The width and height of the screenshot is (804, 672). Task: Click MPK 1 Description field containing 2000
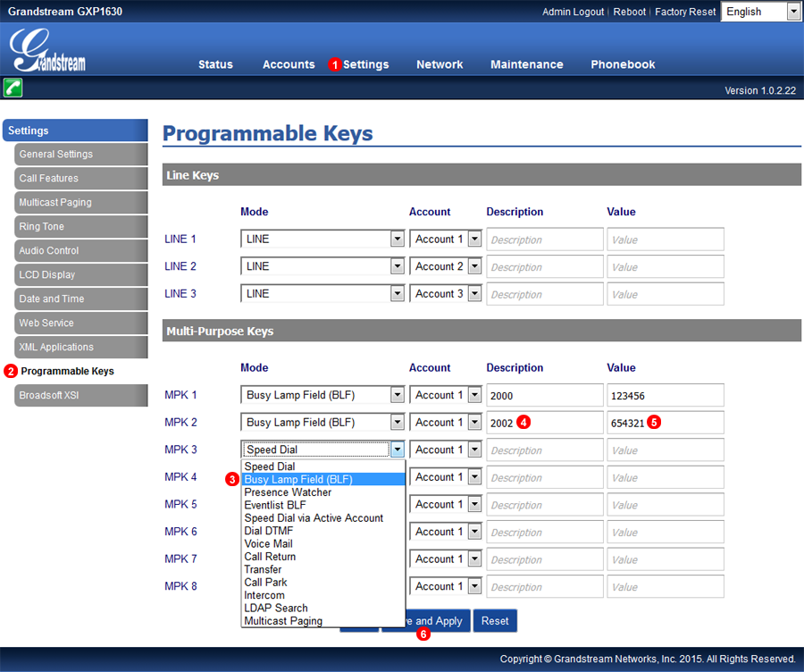click(545, 396)
